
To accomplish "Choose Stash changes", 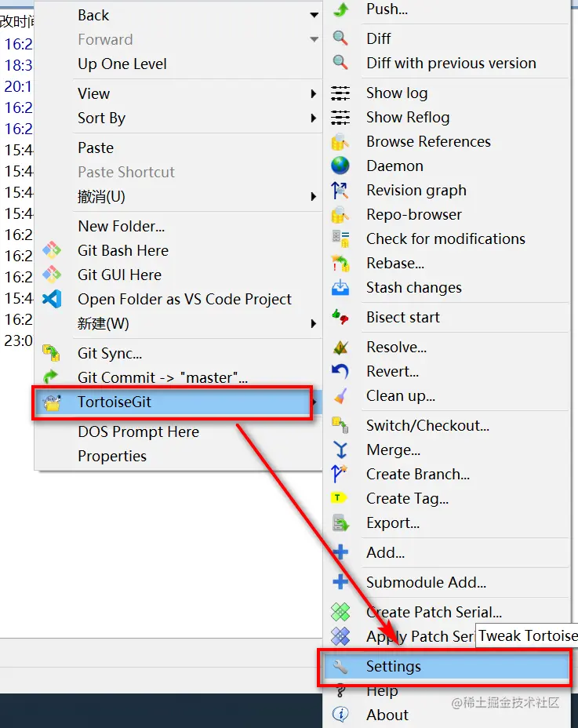I will pos(414,287).
